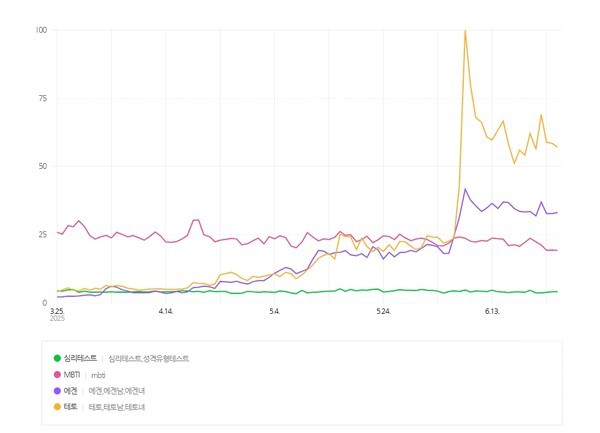This screenshot has height=433, width=600.
Task: Click the 5.4. date label on x-axis
Action: [275, 311]
